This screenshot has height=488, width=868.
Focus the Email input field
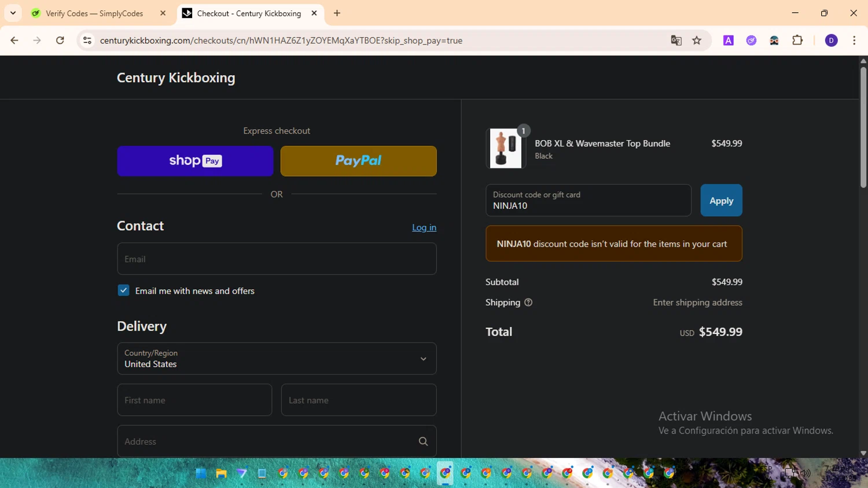pos(277,259)
